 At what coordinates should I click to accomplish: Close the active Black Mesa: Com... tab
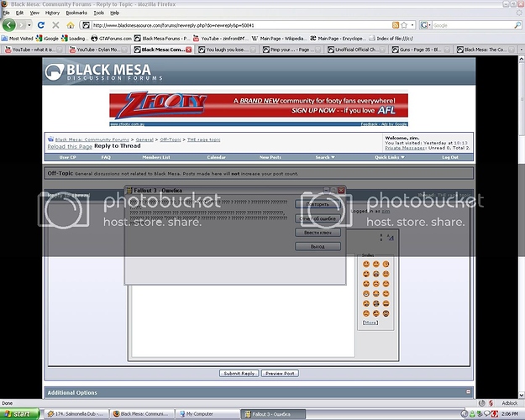point(189,50)
